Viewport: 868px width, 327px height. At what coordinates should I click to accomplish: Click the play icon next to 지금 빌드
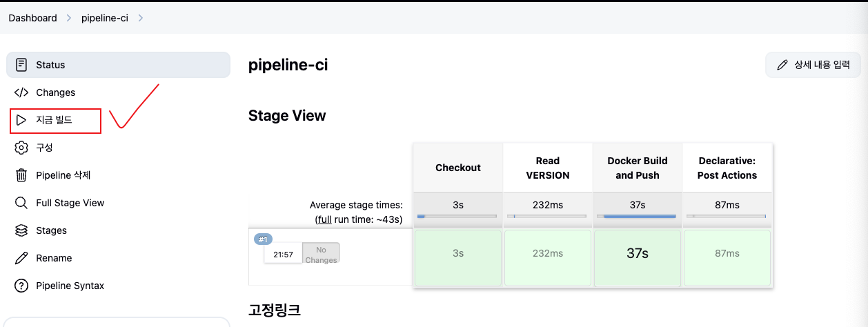pos(21,120)
